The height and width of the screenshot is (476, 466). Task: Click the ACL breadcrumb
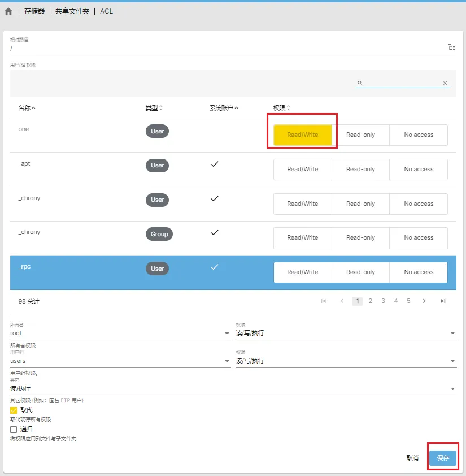tap(107, 11)
